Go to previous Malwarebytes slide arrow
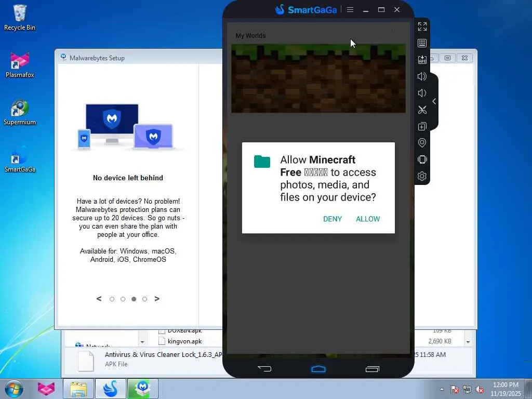Viewport: 532px width, 399px height. [x=99, y=299]
